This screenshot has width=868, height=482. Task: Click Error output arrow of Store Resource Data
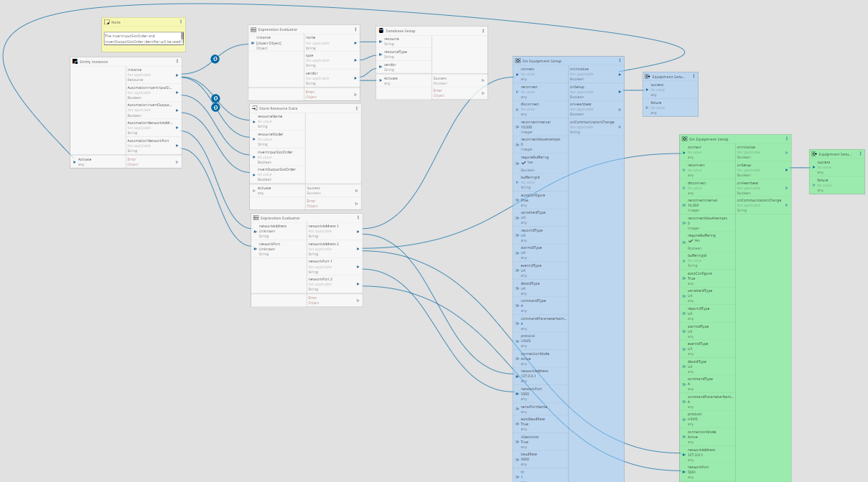click(x=356, y=204)
